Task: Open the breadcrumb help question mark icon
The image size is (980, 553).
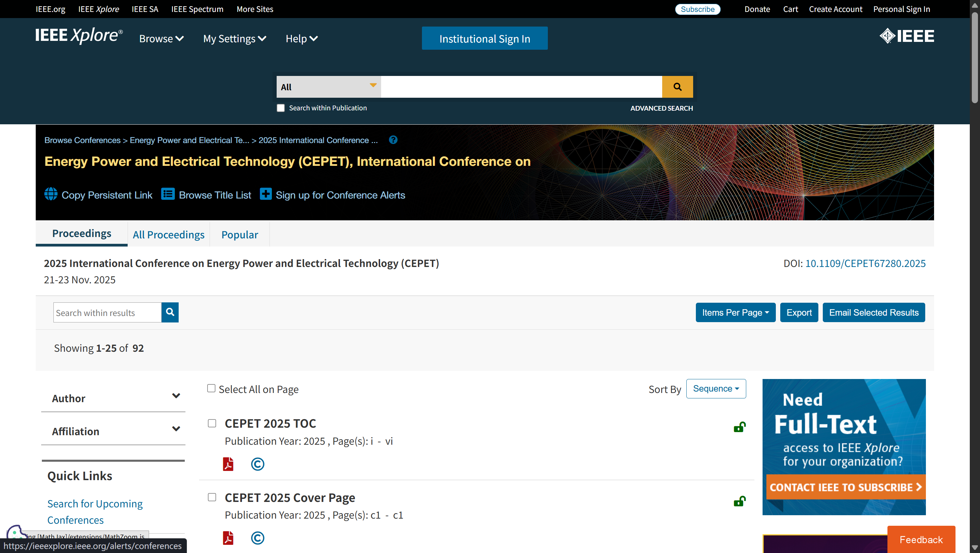Action: 393,140
